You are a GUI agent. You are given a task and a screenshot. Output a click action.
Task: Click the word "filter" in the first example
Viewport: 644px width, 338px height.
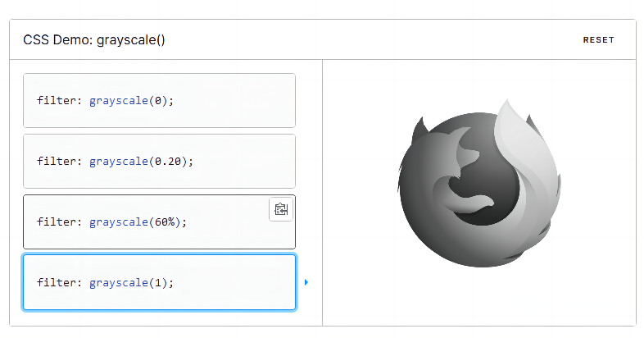[x=56, y=100]
